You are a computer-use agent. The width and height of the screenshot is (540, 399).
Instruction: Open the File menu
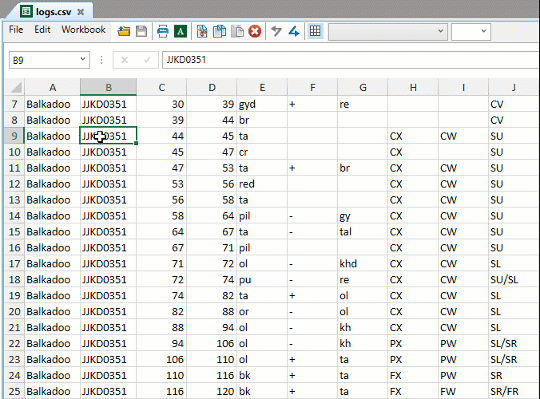click(x=16, y=30)
